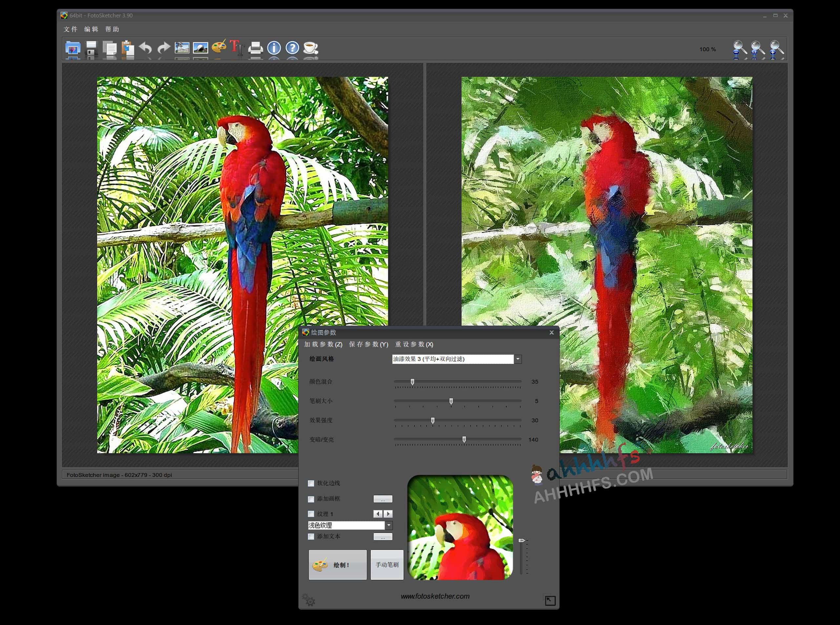840x625 pixels.
Task: Click the add text T icon
Action: coord(237,48)
